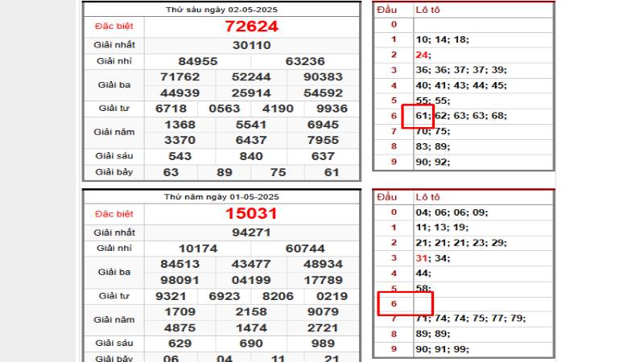Click second prize number 10174
This screenshot has width=644, height=362.
pos(198,249)
